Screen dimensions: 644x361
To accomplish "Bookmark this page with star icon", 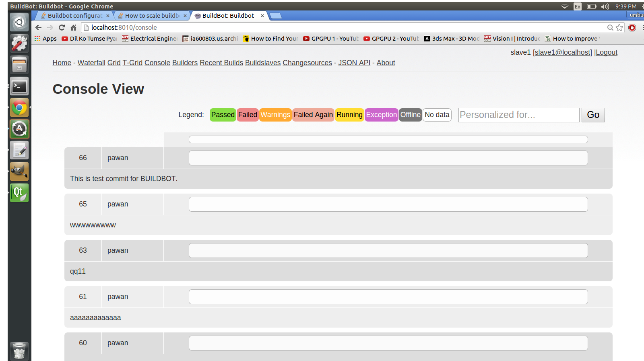I will [619, 27].
